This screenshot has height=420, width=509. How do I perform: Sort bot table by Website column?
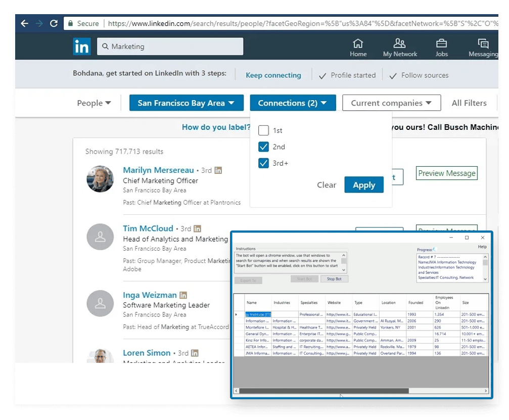339,303
